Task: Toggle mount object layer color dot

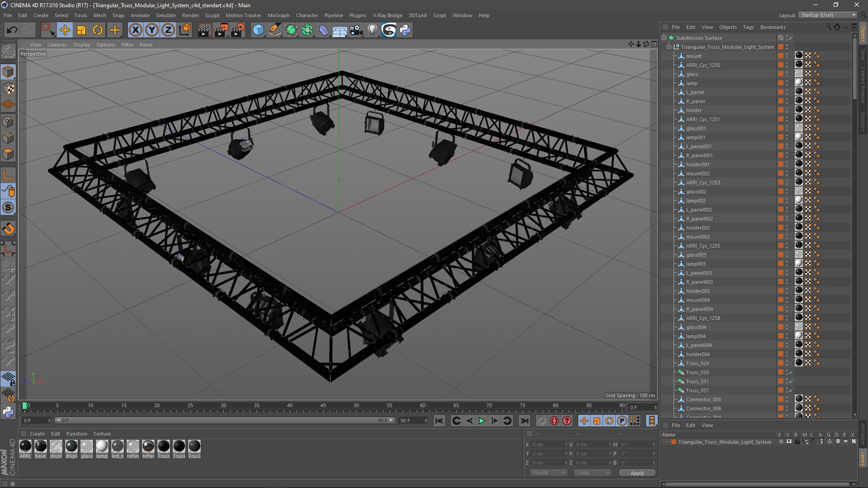Action: coord(781,56)
